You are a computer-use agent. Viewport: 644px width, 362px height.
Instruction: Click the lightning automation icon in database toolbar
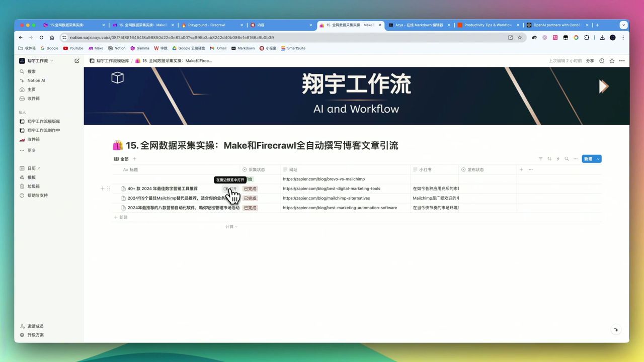click(x=557, y=158)
